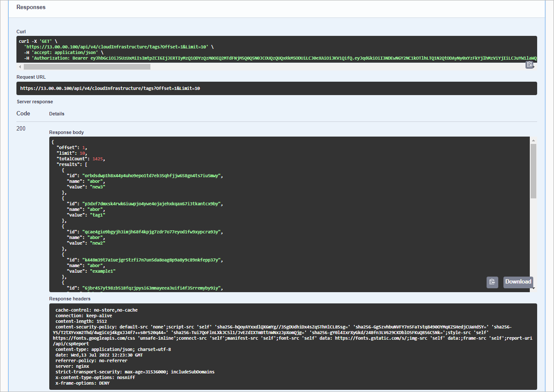Click the x-frame-options: DENY header

coord(82,383)
